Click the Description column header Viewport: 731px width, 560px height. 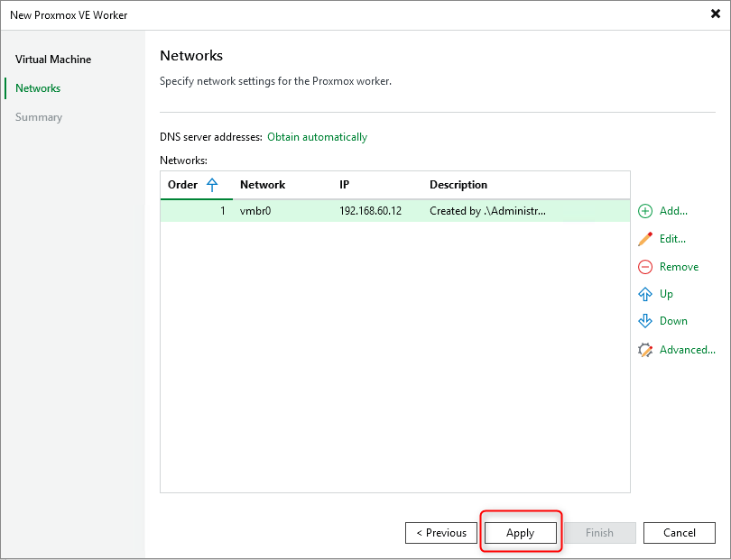[458, 184]
